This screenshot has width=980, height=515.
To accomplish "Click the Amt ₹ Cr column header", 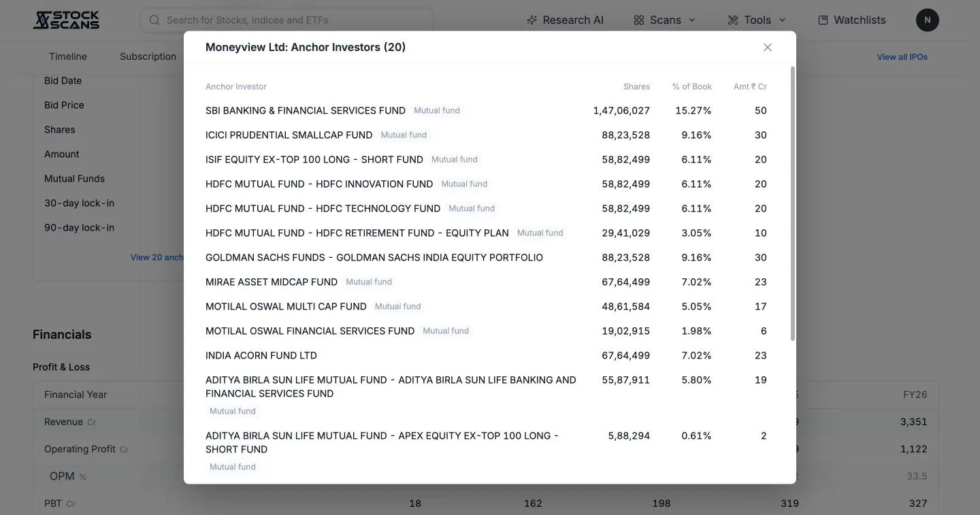I will click(750, 87).
